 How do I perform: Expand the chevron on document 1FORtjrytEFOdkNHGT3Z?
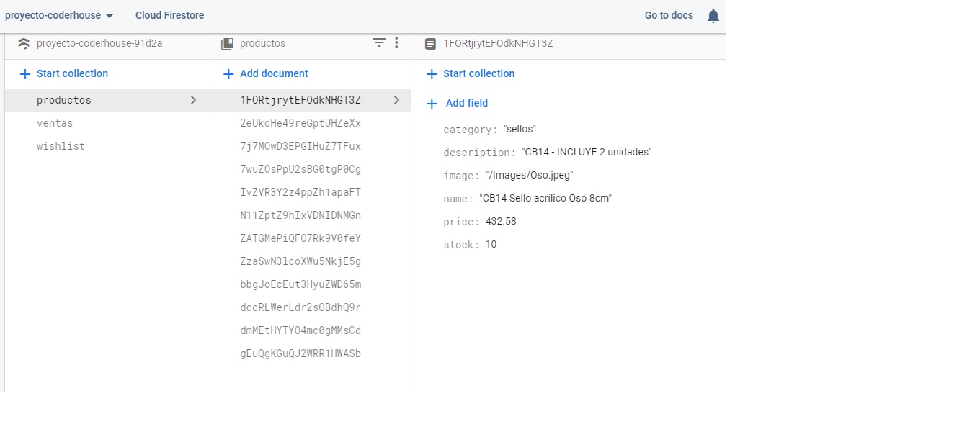pos(396,100)
